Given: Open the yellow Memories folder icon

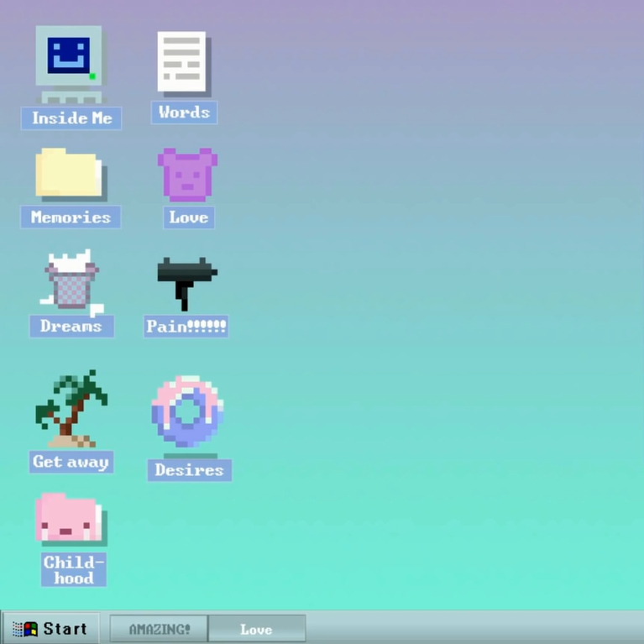Looking at the screenshot, I should point(71,174).
